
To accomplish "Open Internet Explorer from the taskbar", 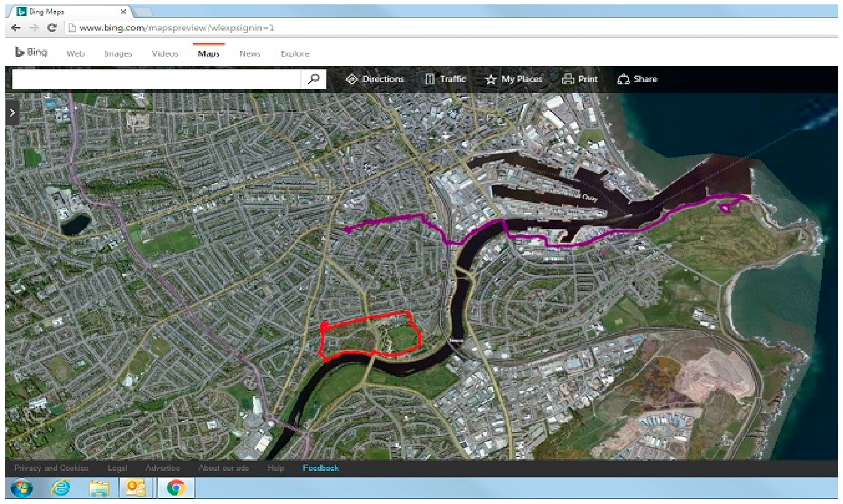I will click(60, 488).
